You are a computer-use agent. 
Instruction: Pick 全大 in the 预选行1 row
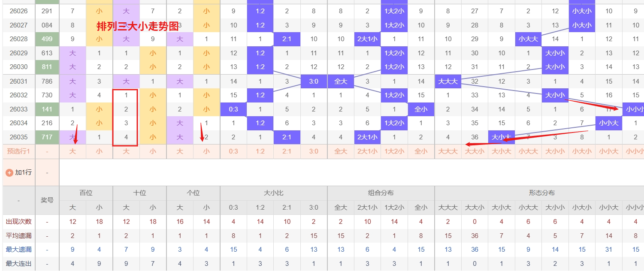[x=341, y=151]
